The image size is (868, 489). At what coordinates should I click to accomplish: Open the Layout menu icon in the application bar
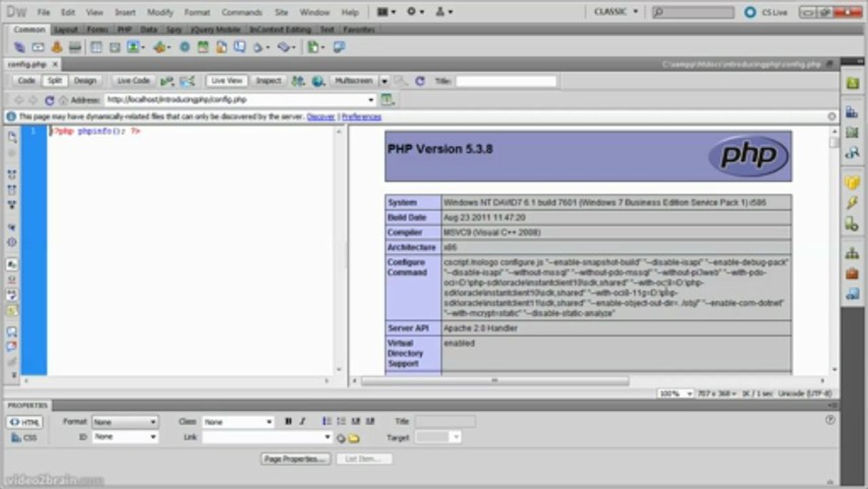click(386, 12)
